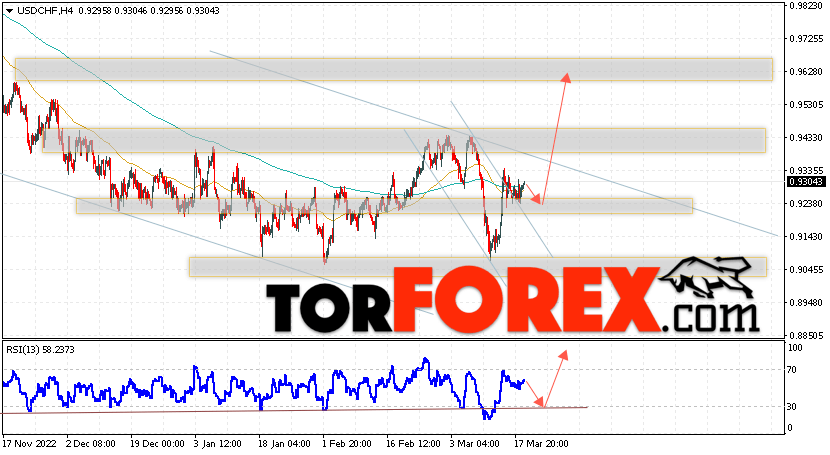The width and height of the screenshot is (830, 455).
Task: Select the 17 Nov 2022 date label
Action: (x=29, y=443)
